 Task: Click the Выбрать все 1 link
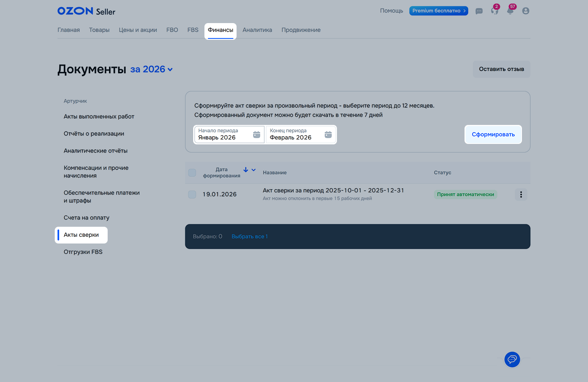249,236
